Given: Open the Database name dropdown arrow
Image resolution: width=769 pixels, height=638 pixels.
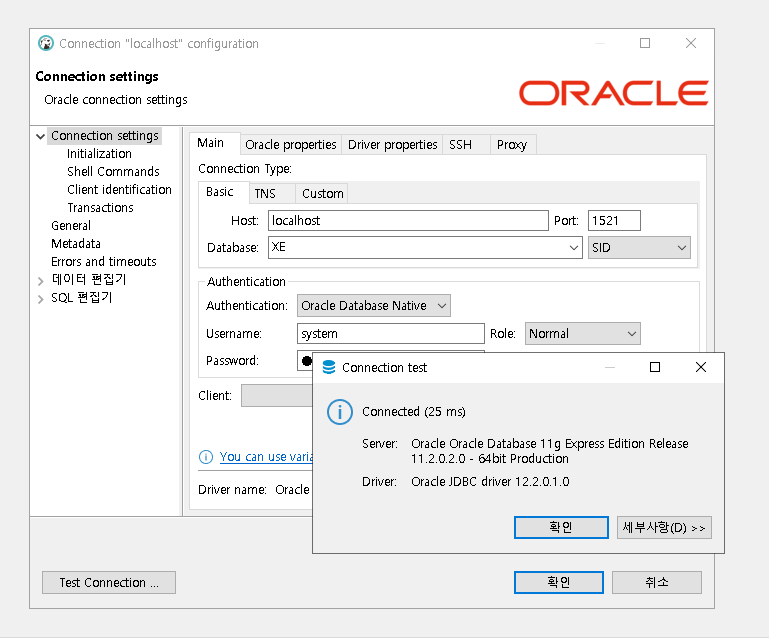Looking at the screenshot, I should [573, 248].
